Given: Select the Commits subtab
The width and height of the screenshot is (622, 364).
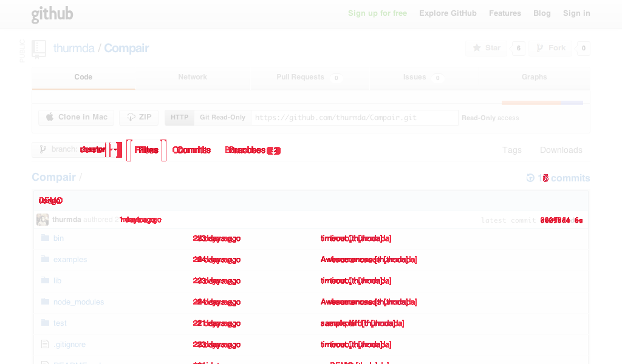Looking at the screenshot, I should pyautogui.click(x=191, y=150).
